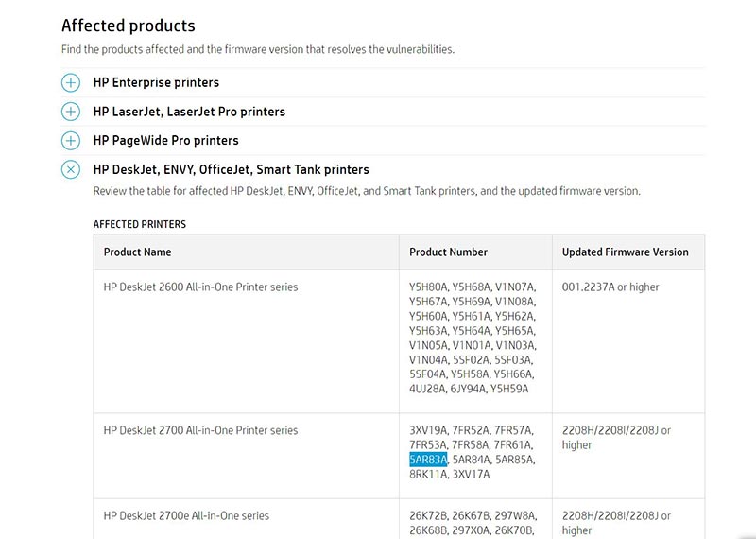
Task: Click HP DeskJet 2700 All-in-One Printer series
Action: [x=200, y=430]
